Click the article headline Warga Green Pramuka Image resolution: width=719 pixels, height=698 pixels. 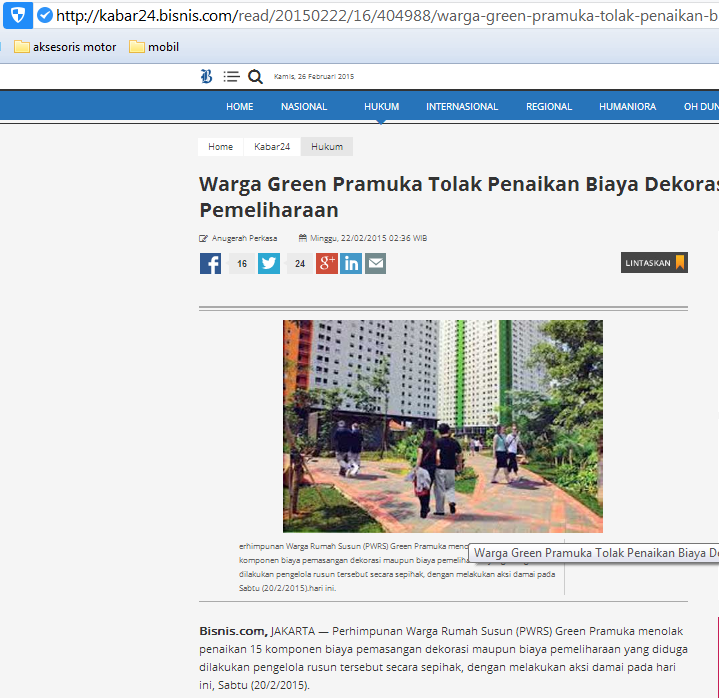click(x=459, y=197)
